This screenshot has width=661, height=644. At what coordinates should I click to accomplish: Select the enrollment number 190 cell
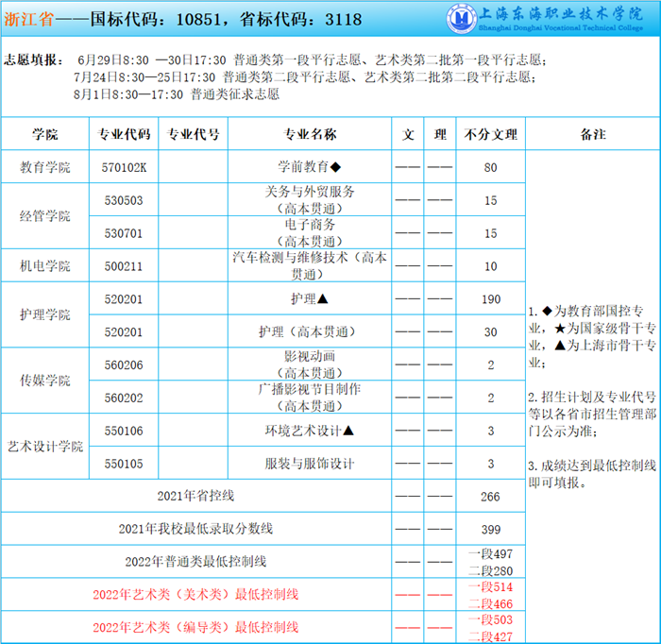(x=490, y=298)
